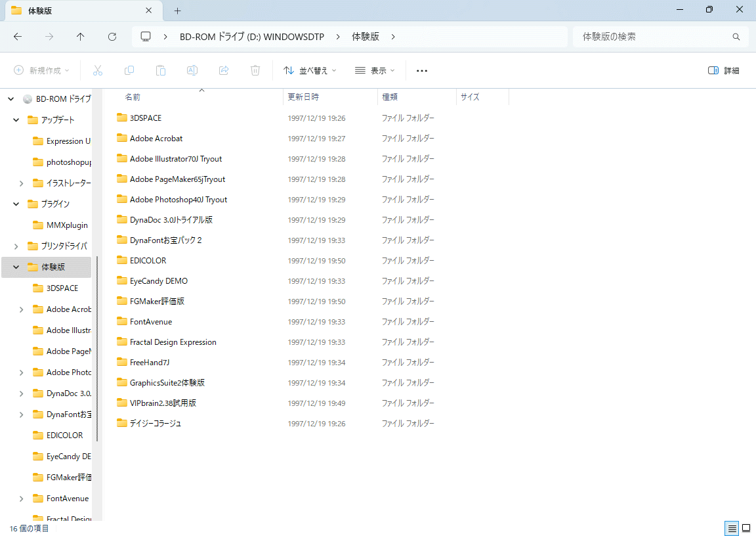Click the This PC monitor icon in address bar
This screenshot has width=756, height=536.
(146, 37)
